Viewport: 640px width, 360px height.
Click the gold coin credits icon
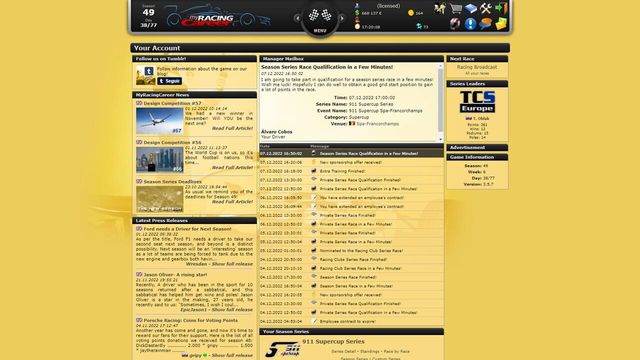point(411,13)
